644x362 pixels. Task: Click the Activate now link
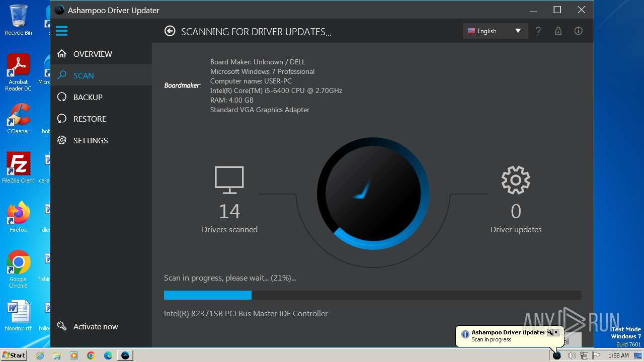[96, 326]
